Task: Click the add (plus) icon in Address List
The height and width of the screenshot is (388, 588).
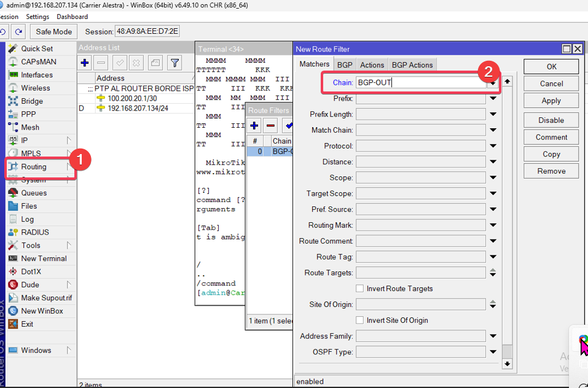Action: point(85,63)
